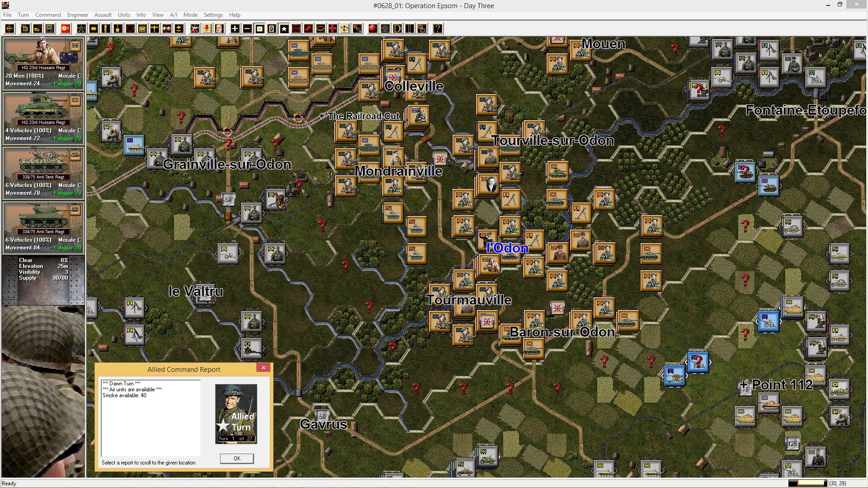Screen dimensions: 868x488
Task: Click the shovel dig-in toolbar icon
Action: 118,28
